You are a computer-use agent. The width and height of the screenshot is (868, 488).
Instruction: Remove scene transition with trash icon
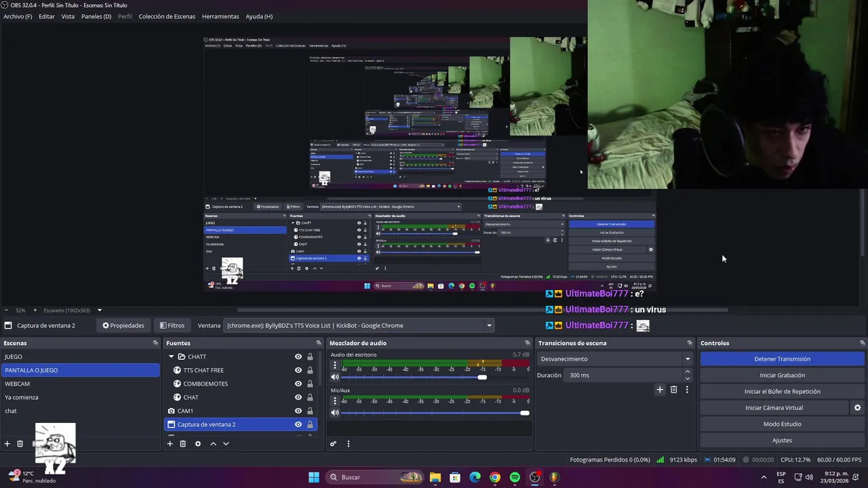click(673, 390)
